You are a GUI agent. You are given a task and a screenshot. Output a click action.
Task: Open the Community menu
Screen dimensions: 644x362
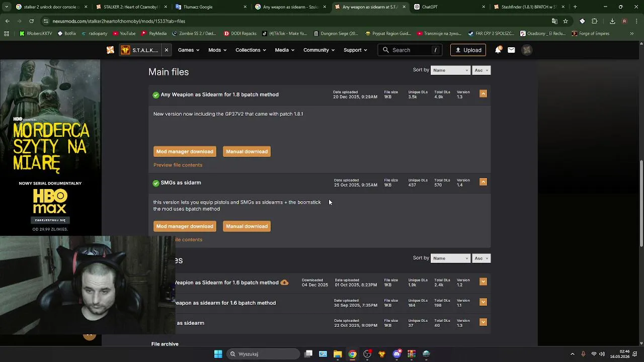[x=319, y=50]
